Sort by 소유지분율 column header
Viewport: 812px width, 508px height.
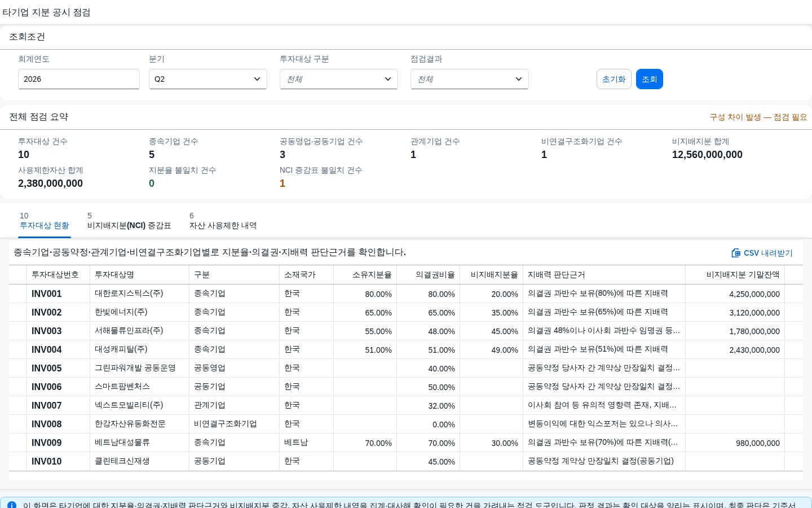pos(365,275)
